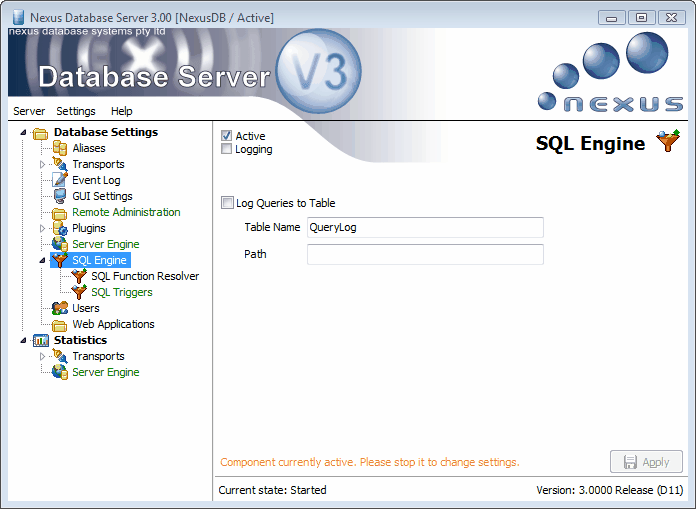The height and width of the screenshot is (509, 696).
Task: Click the Transports icon under Statistics
Action: pos(60,356)
